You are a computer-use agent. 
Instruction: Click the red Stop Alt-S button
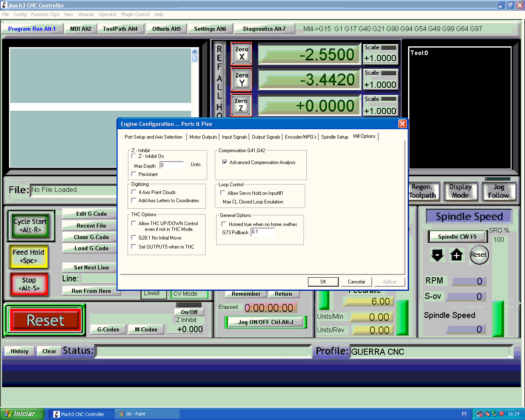(29, 284)
